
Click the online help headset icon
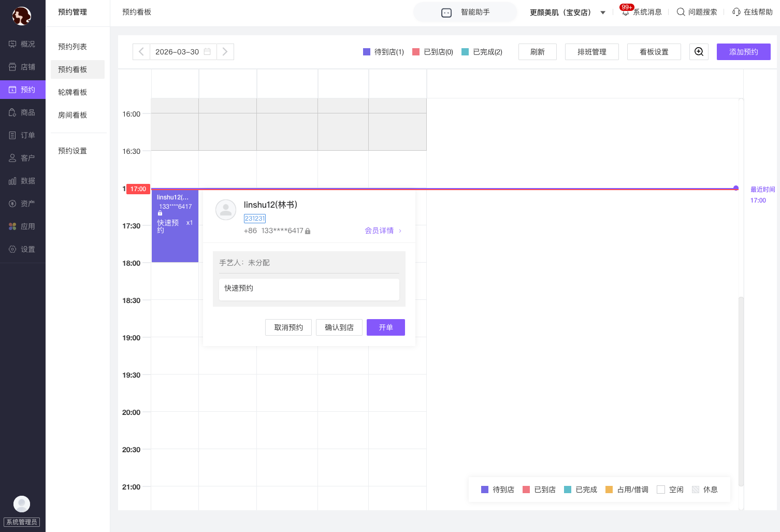point(736,12)
